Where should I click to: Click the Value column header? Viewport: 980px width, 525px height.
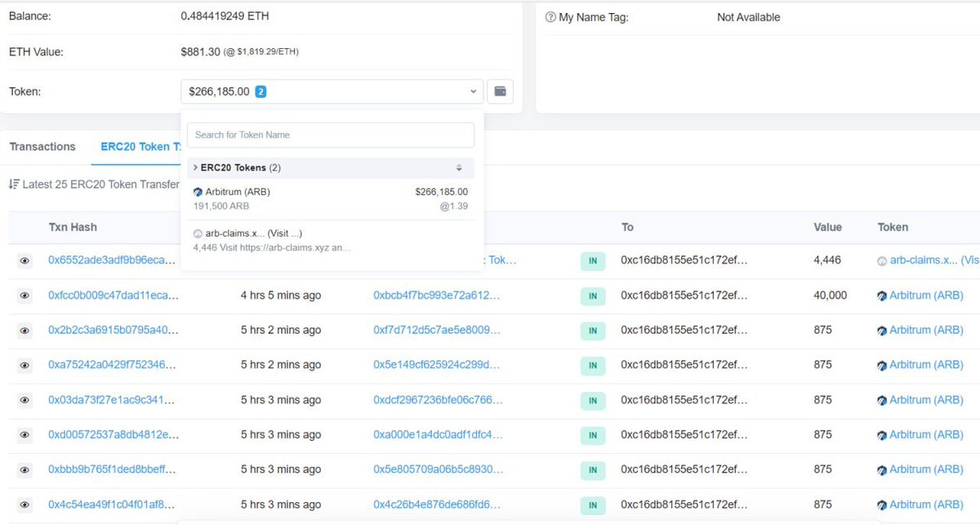click(827, 227)
